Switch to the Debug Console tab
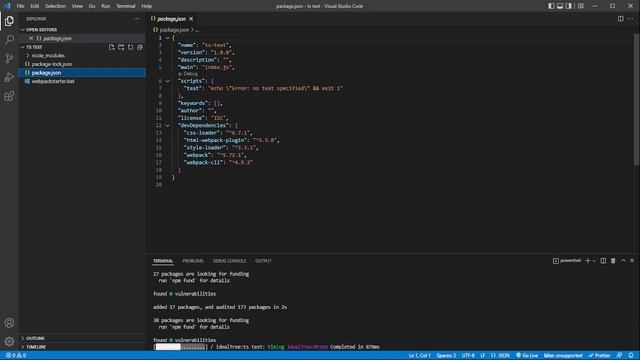Image resolution: width=640 pixels, height=360 pixels. point(229,261)
